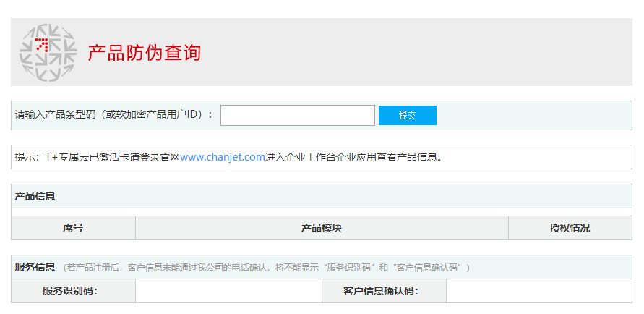Image resolution: width=644 pixels, height=314 pixels.
Task: Click the 产品防伪查询 page title
Action: click(144, 53)
